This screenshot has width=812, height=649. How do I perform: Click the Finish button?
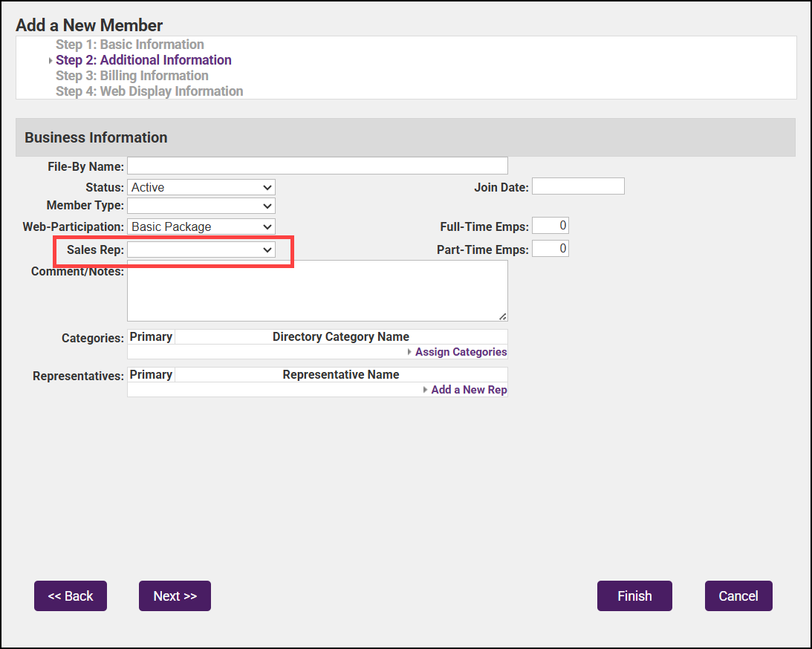[634, 596]
